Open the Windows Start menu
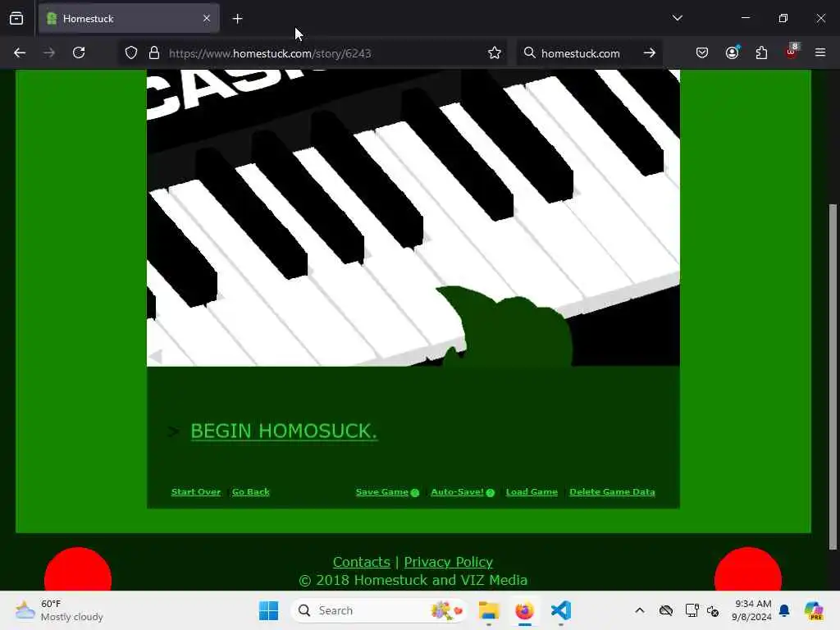 point(268,610)
